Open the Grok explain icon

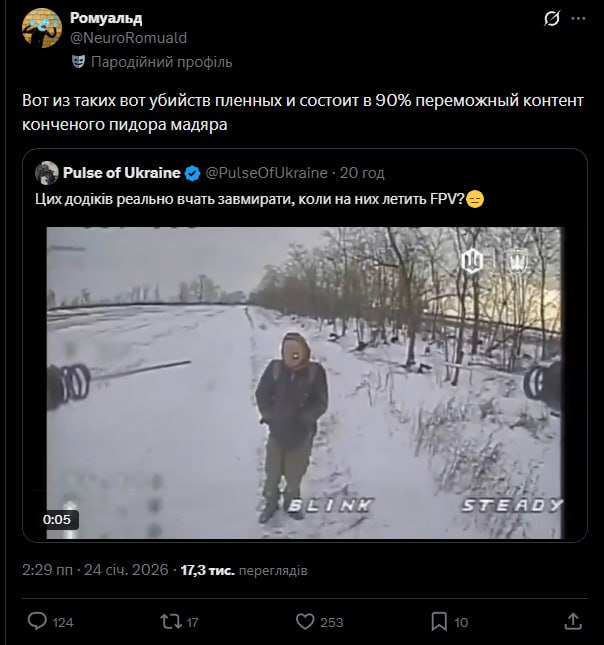[x=550, y=19]
